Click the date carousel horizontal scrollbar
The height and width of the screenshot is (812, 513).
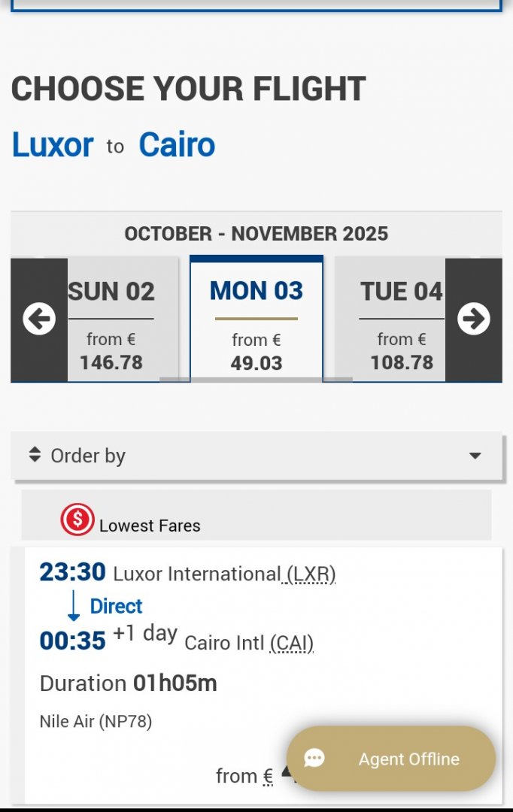256,380
